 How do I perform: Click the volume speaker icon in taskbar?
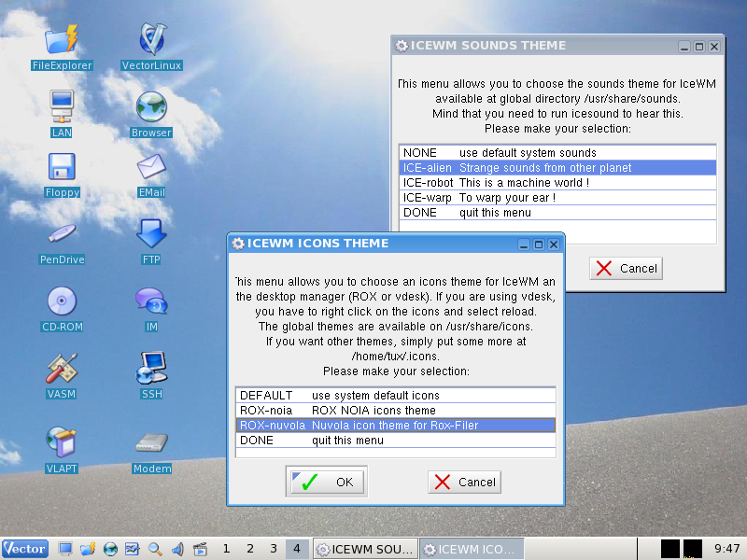pos(177,549)
